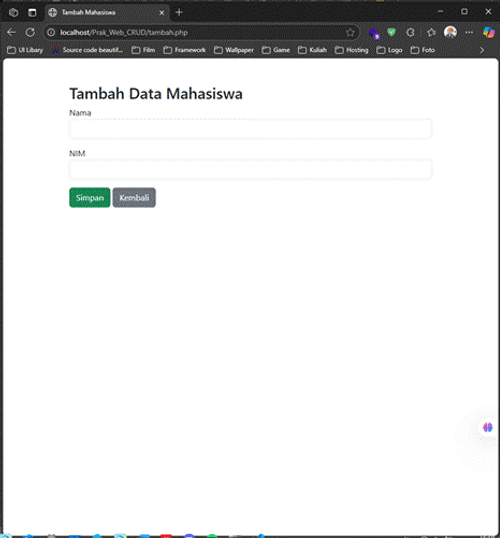Click the Simpan button
The height and width of the screenshot is (538, 500).
coord(90,198)
